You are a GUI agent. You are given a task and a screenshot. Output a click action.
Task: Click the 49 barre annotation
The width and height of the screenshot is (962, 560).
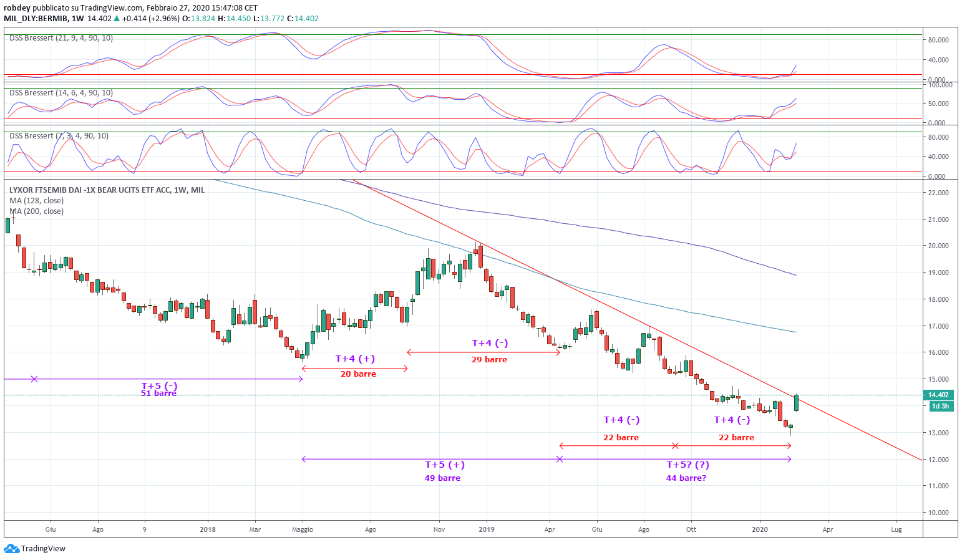[442, 478]
